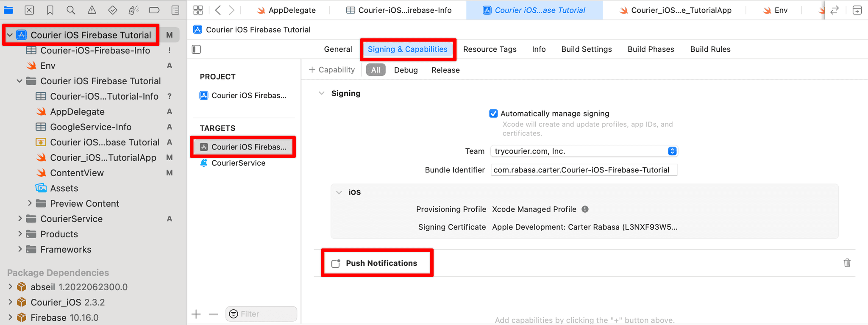Image resolution: width=868 pixels, height=325 pixels.
Task: Collapse the Signing section
Action: [322, 93]
